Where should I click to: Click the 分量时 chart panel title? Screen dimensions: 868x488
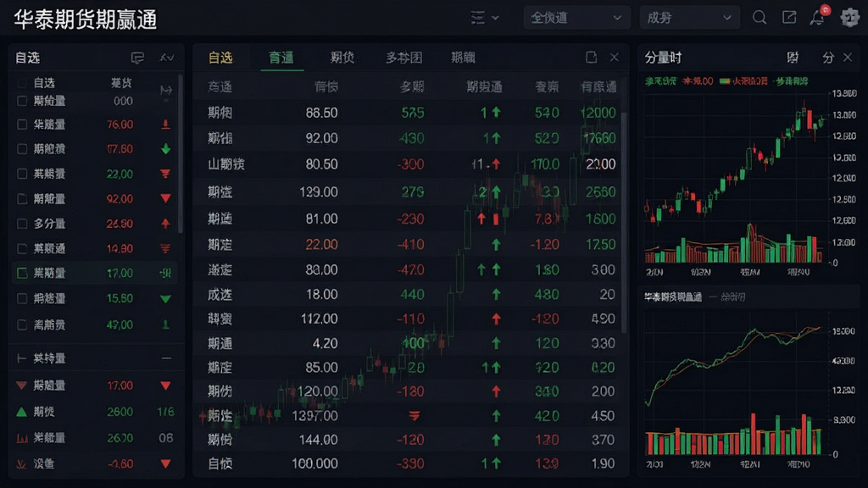[663, 58]
